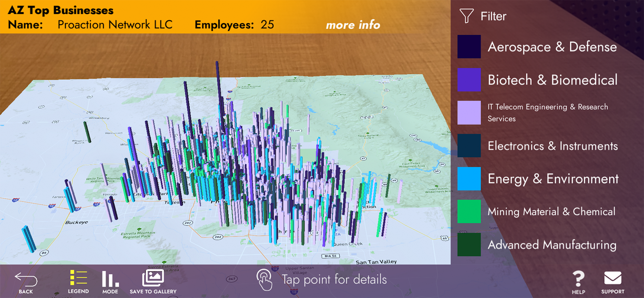The image size is (644, 298).
Task: Click the Employees: 25 value
Action: (267, 25)
